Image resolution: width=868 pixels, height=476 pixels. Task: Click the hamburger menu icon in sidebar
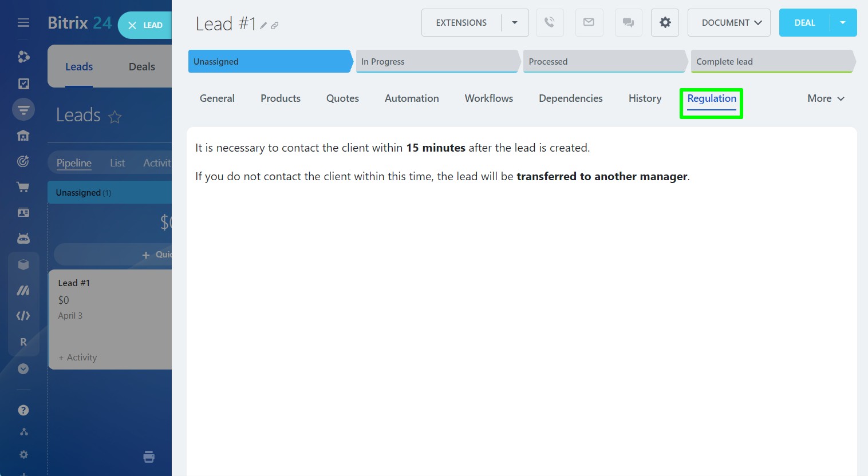(23, 23)
